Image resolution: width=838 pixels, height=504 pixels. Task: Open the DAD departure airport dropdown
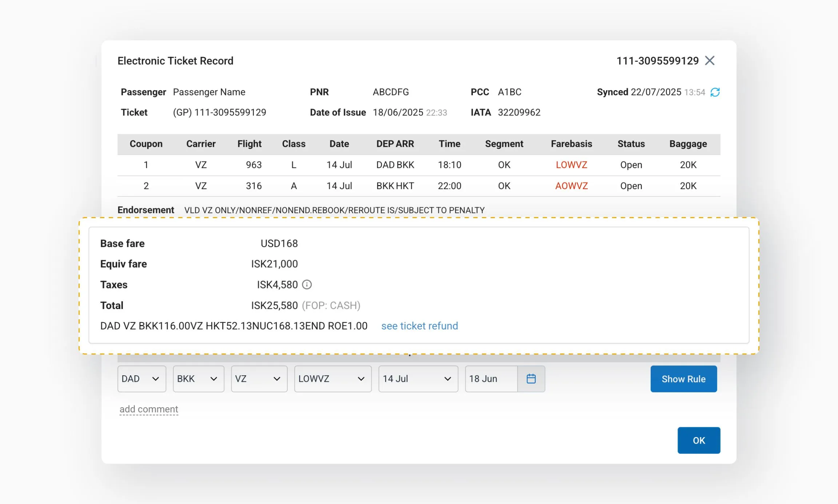(141, 379)
